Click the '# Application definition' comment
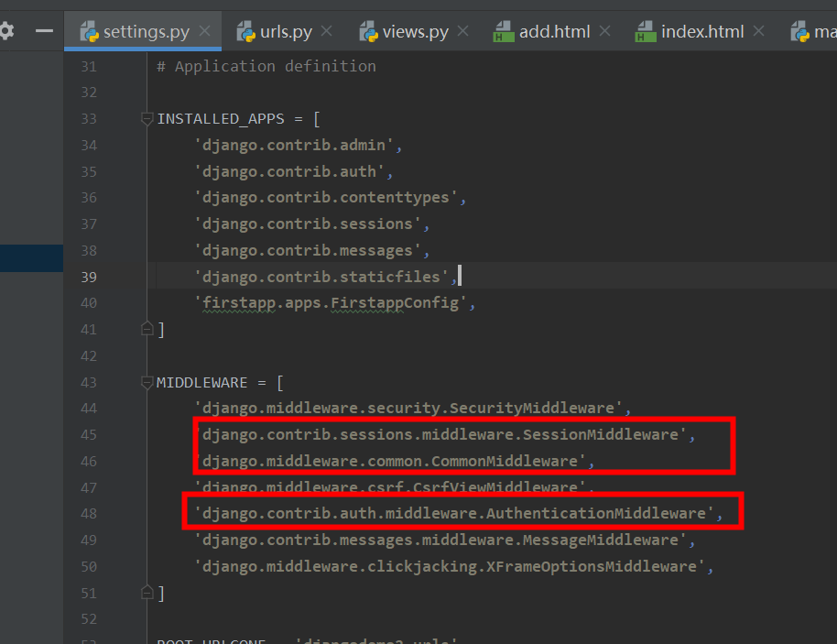Screen dimensions: 837x644 click(266, 66)
